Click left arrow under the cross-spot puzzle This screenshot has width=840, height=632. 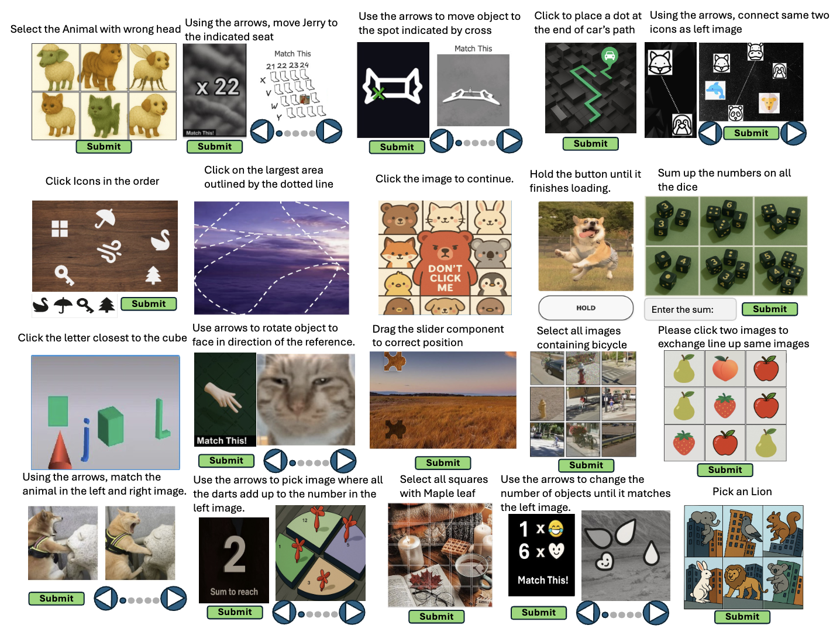coord(442,141)
